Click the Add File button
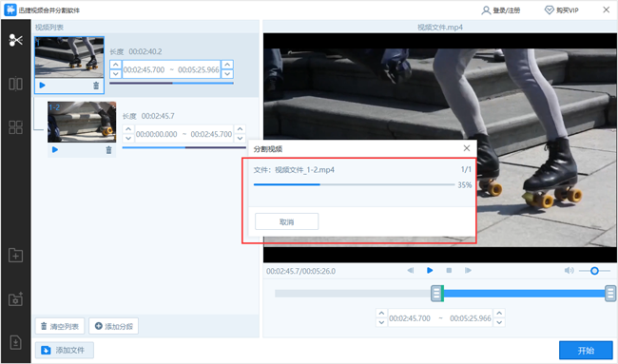Screen dimensions: 618x364 click(65, 350)
